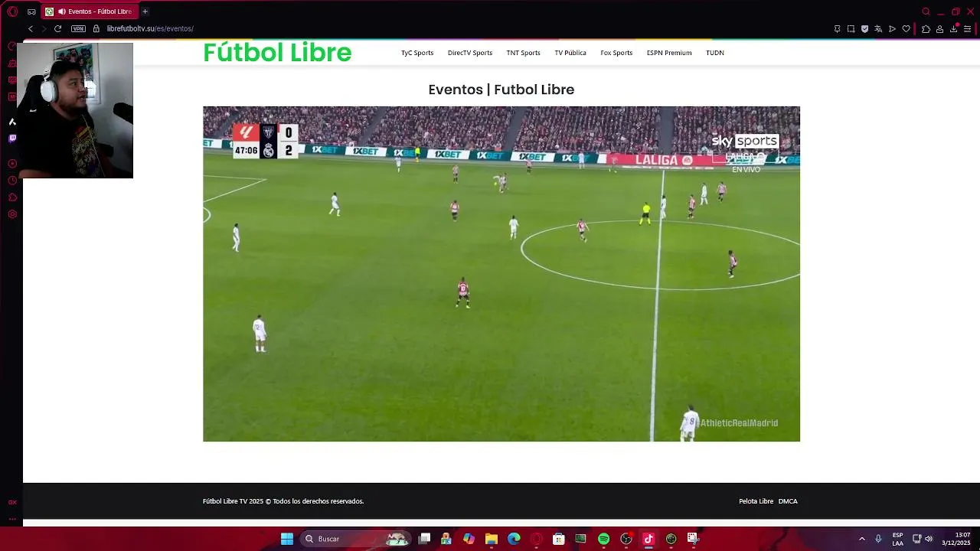Viewport: 980px width, 551px height.
Task: Open DirecTV Sports channel
Action: (x=470, y=53)
